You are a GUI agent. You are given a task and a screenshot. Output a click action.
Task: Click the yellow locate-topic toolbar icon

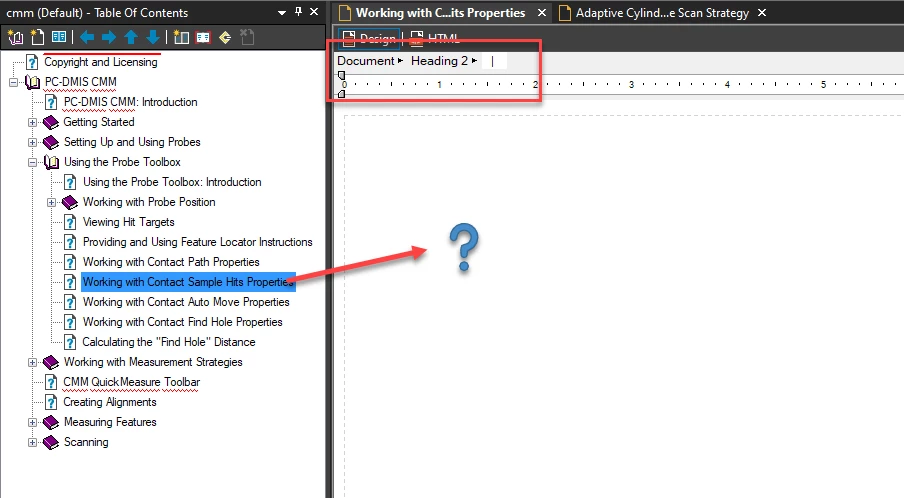point(225,37)
